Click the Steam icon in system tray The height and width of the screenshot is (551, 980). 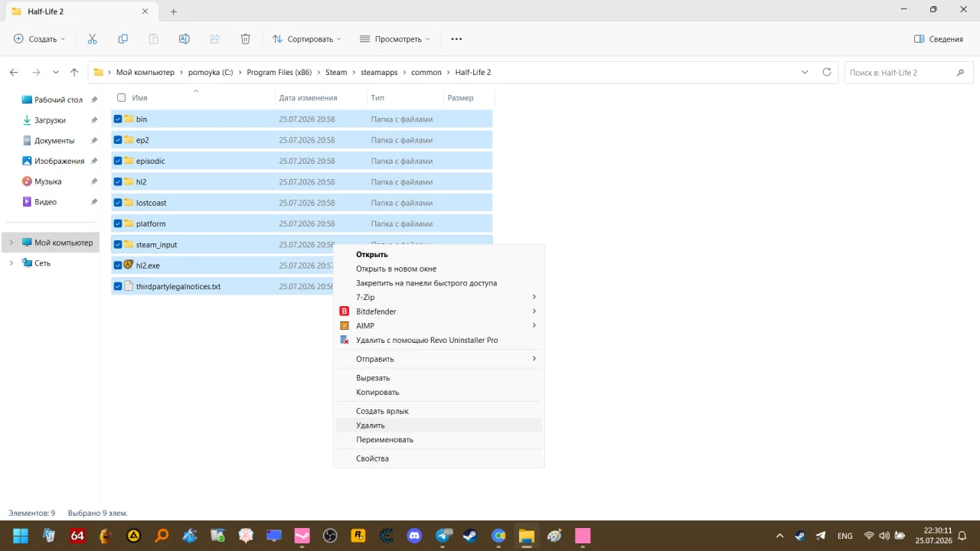[x=800, y=536]
